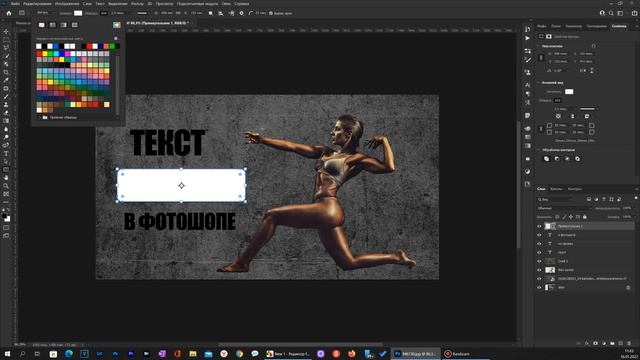Open shape settings gear in options bar

pos(241,13)
